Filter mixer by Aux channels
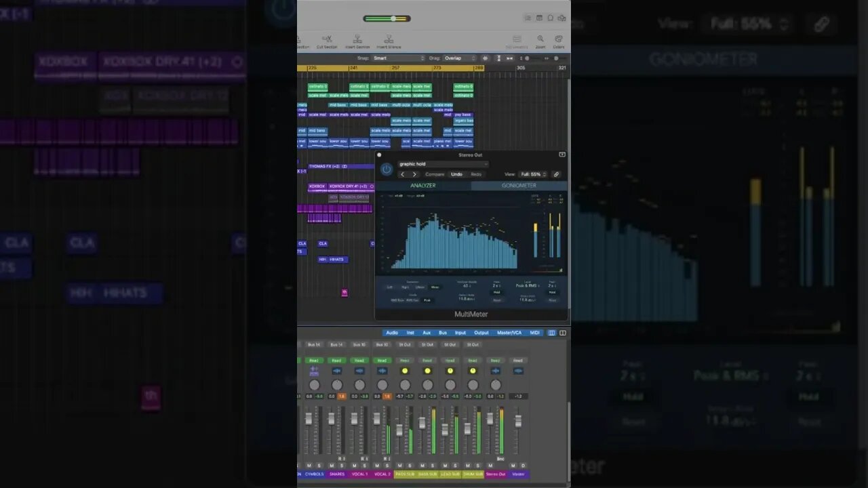868x488 pixels. pos(427,333)
